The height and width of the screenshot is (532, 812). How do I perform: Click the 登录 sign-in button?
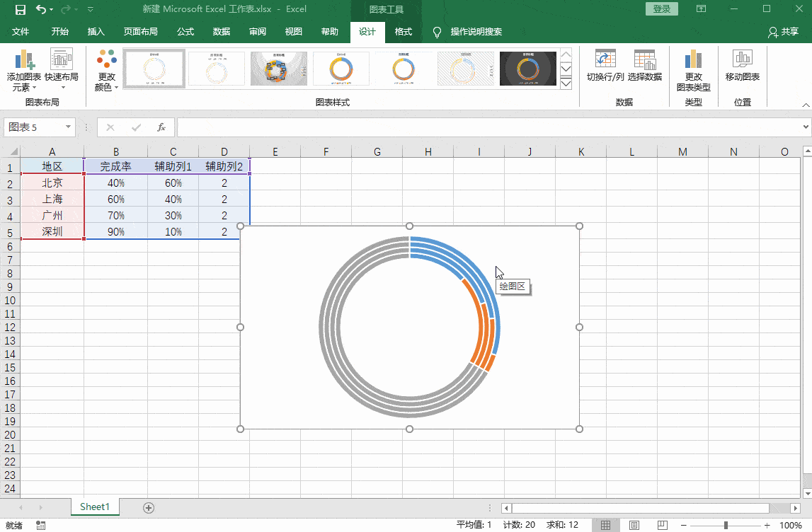click(662, 8)
